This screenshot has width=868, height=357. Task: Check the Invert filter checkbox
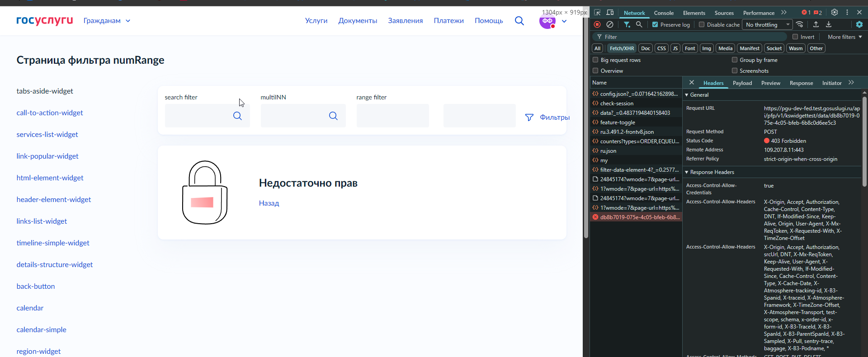tap(795, 37)
